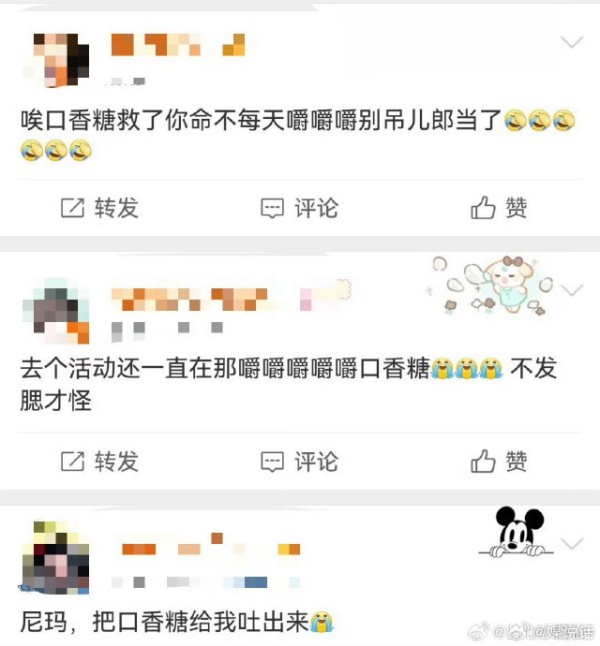Viewport: 600px width, 646px height.
Task: Open comment icon under first post
Action: coord(272,208)
